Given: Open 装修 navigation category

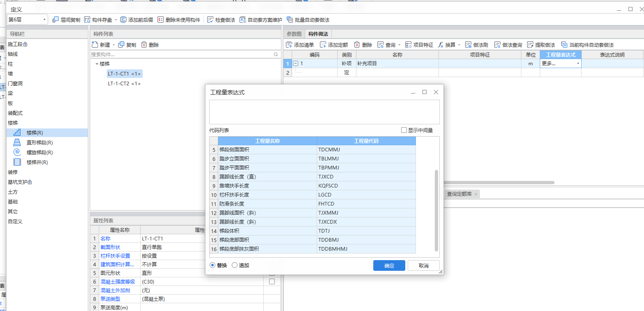Looking at the screenshot, I should coord(13,172).
